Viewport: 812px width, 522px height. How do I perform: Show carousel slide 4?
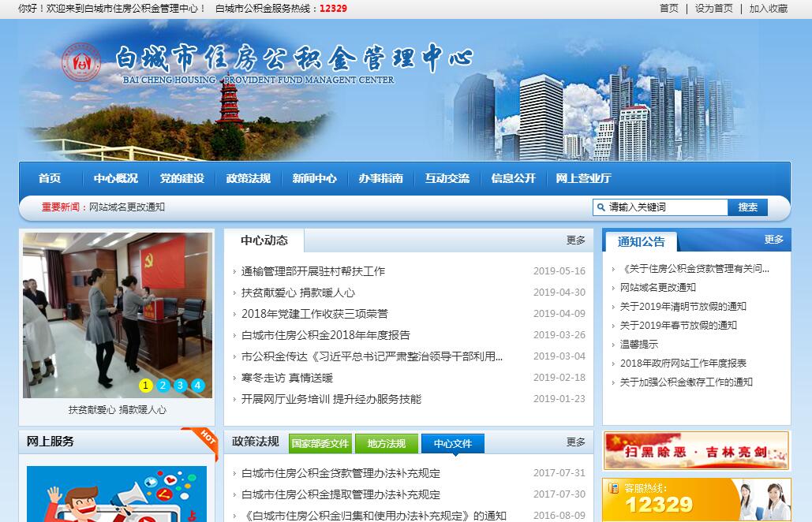(x=198, y=385)
